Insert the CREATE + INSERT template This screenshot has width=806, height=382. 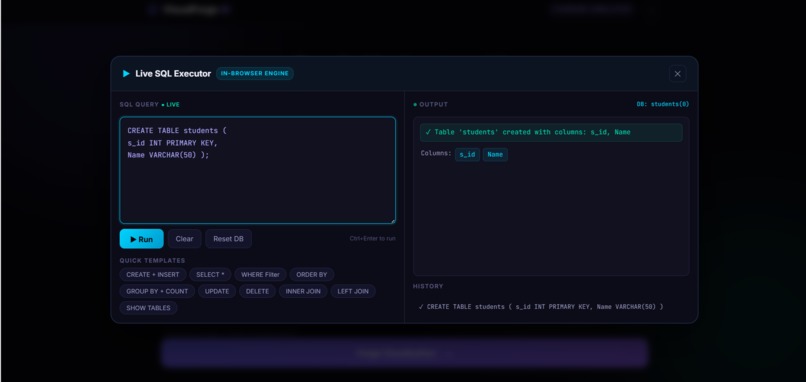(x=153, y=275)
